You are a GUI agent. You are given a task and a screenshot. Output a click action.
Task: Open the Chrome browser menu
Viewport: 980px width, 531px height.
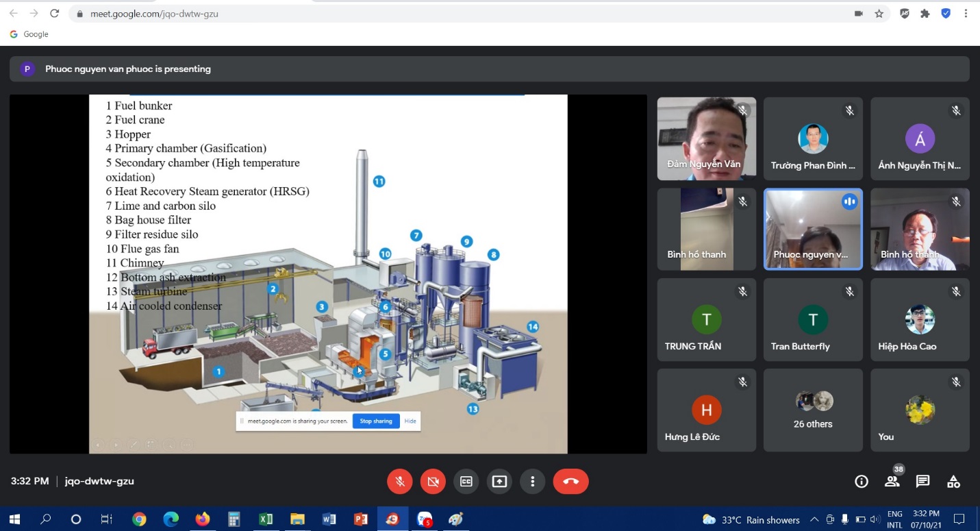click(967, 14)
